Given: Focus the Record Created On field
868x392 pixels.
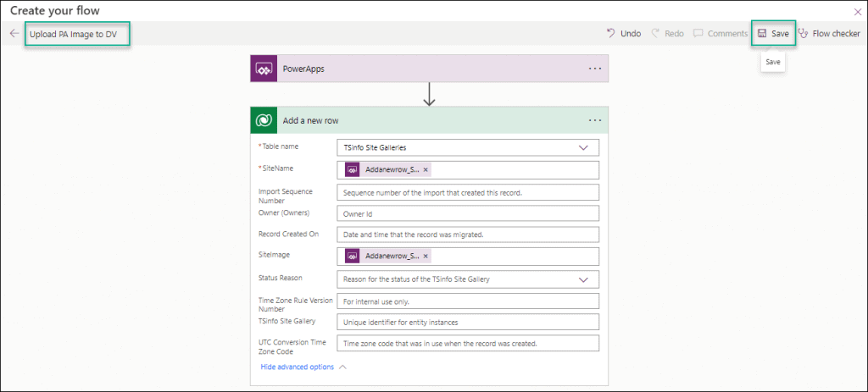Looking at the screenshot, I should point(468,235).
